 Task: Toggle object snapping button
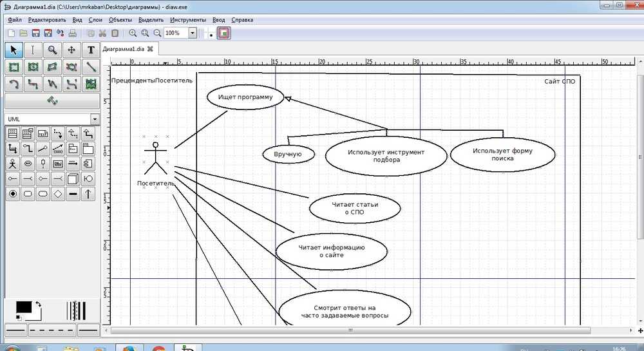pos(223,33)
